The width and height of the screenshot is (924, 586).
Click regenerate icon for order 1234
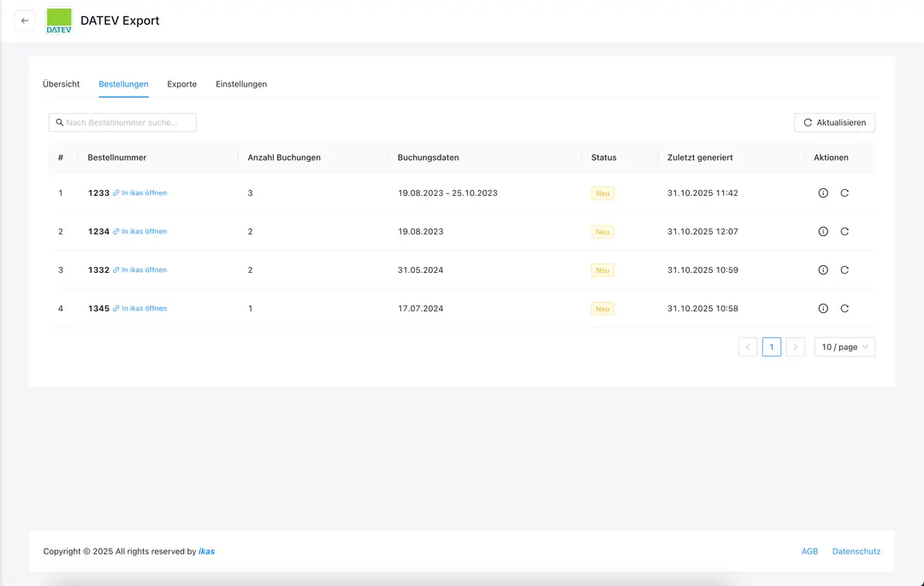pyautogui.click(x=844, y=232)
